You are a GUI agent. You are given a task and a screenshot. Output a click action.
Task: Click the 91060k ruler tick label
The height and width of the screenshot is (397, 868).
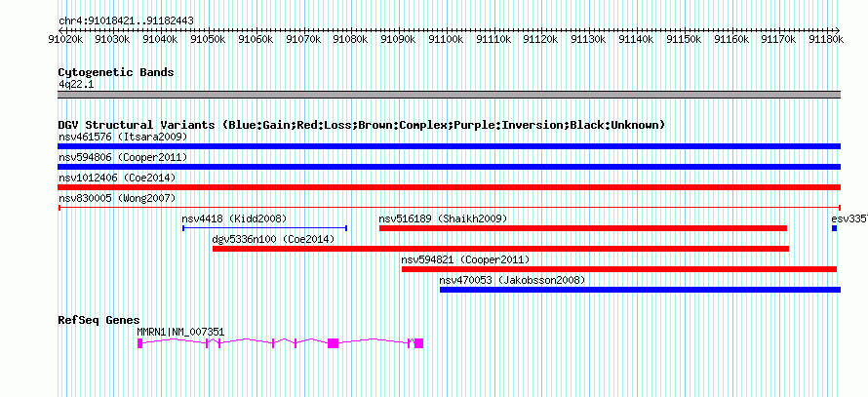click(256, 39)
